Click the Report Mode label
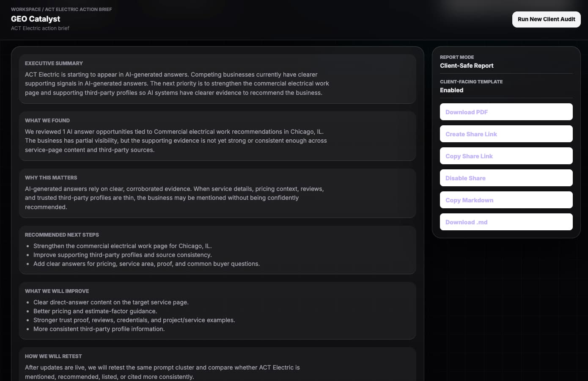 (x=457, y=57)
